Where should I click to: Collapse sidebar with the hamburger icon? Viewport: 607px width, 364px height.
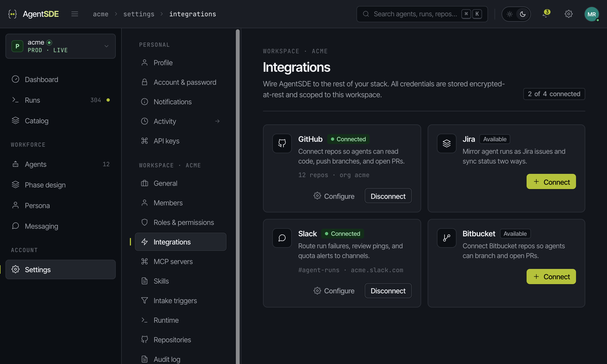[x=75, y=14]
